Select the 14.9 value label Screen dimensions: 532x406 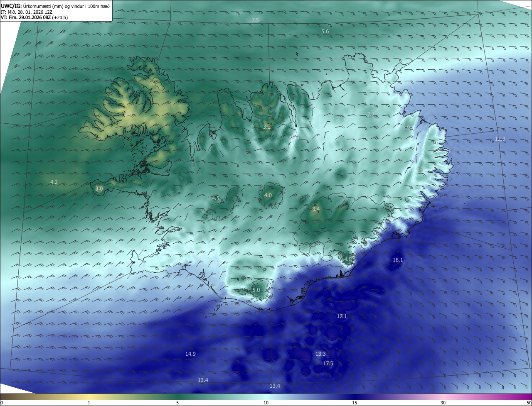(x=190, y=354)
